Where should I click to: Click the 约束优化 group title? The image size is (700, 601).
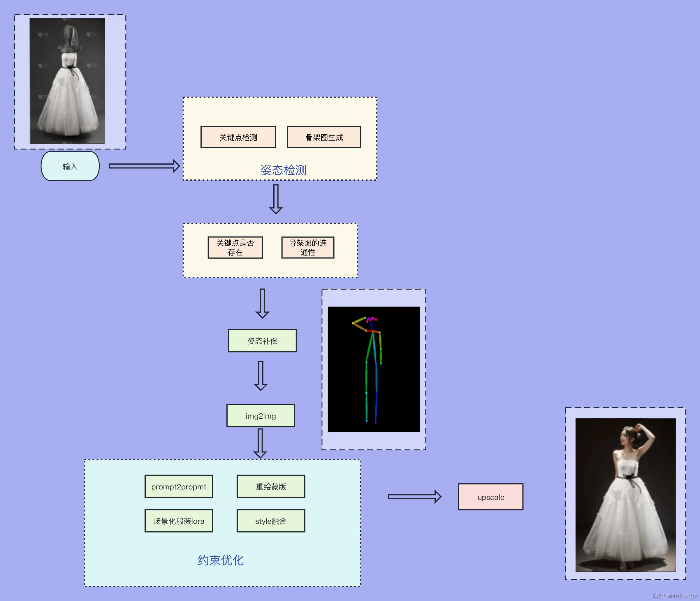click(221, 560)
